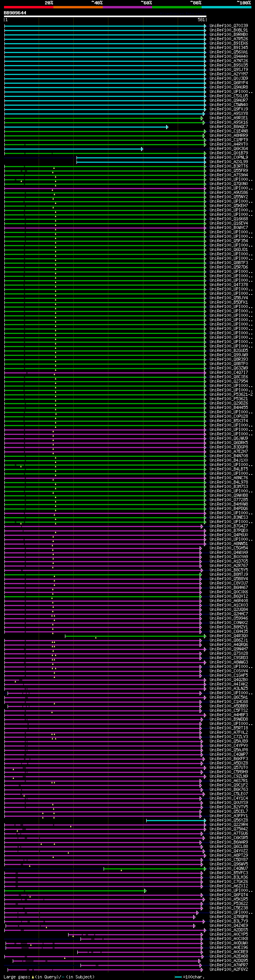This screenshot has width=255, height=980.
Task: Click the UniRef100_C0PNL9 row label
Action: (229, 157)
